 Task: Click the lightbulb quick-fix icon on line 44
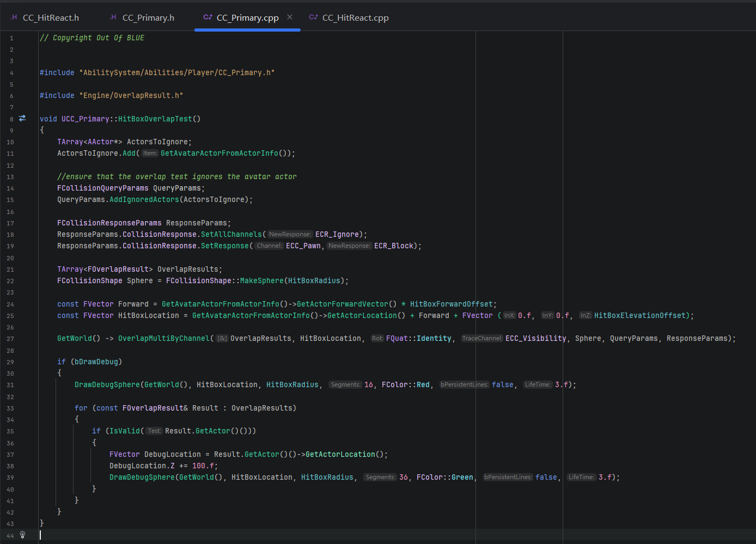tap(22, 535)
